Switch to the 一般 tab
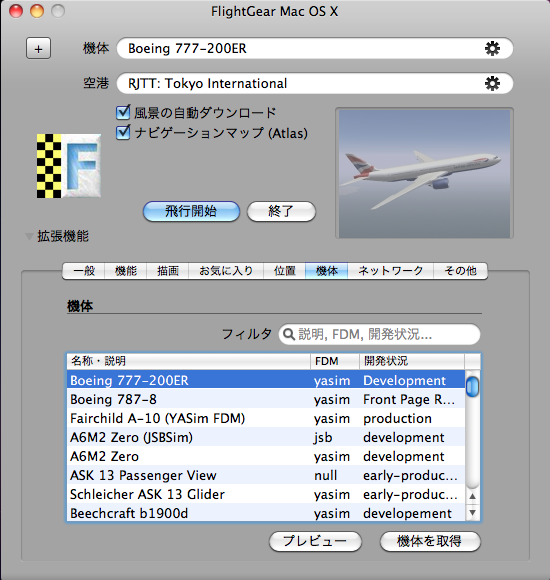The width and height of the screenshot is (550, 580). coord(84,271)
